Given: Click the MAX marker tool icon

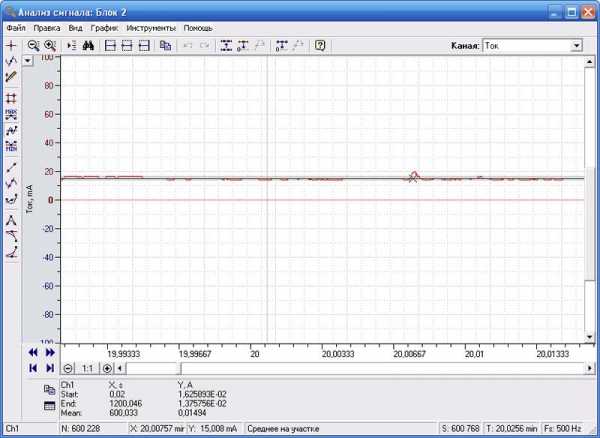Looking at the screenshot, I should (11, 114).
